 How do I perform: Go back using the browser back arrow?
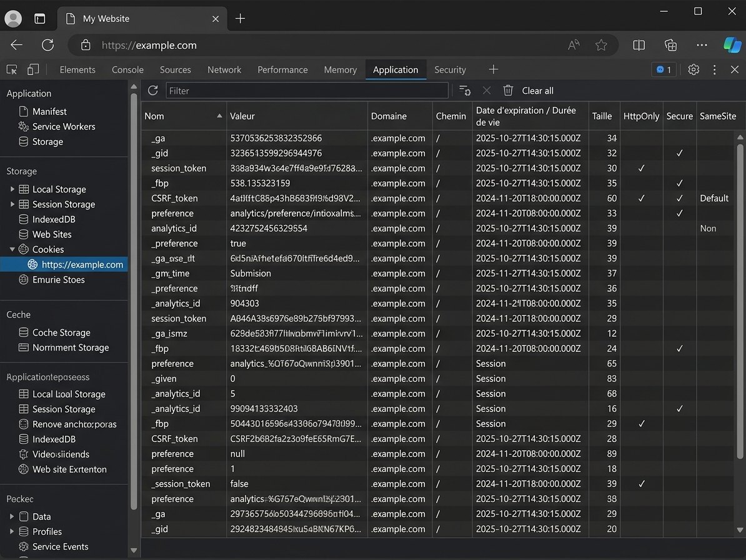pos(17,45)
